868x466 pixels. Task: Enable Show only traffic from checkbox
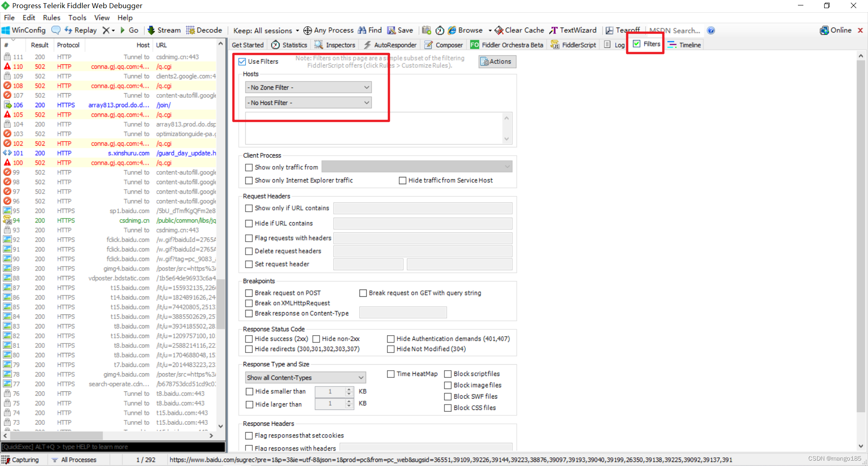(249, 167)
